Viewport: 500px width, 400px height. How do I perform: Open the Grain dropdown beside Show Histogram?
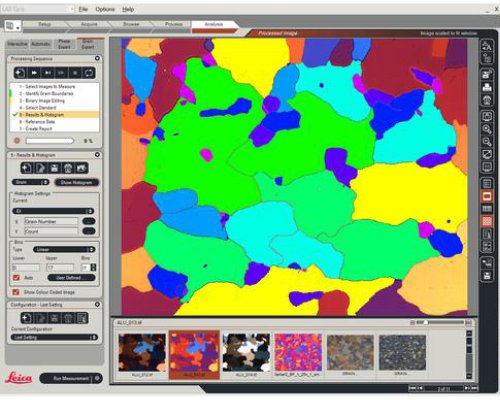(x=31, y=182)
